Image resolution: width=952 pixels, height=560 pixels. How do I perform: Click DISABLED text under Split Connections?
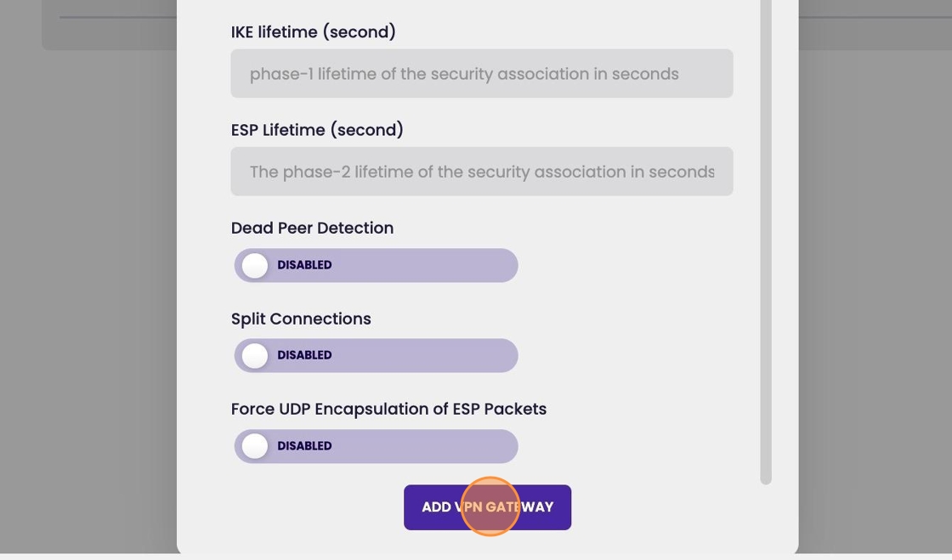pos(304,355)
